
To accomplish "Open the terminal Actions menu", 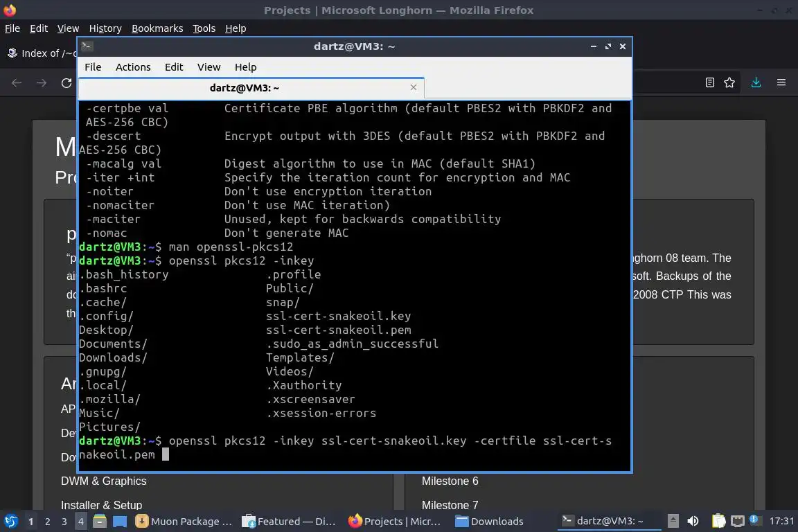I will coord(133,67).
